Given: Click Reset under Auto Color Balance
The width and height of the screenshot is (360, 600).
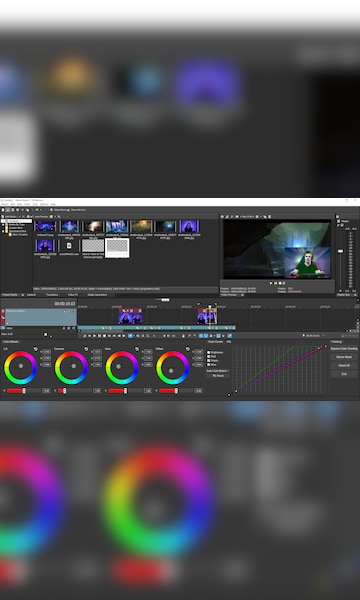Looking at the screenshot, I should 218,376.
